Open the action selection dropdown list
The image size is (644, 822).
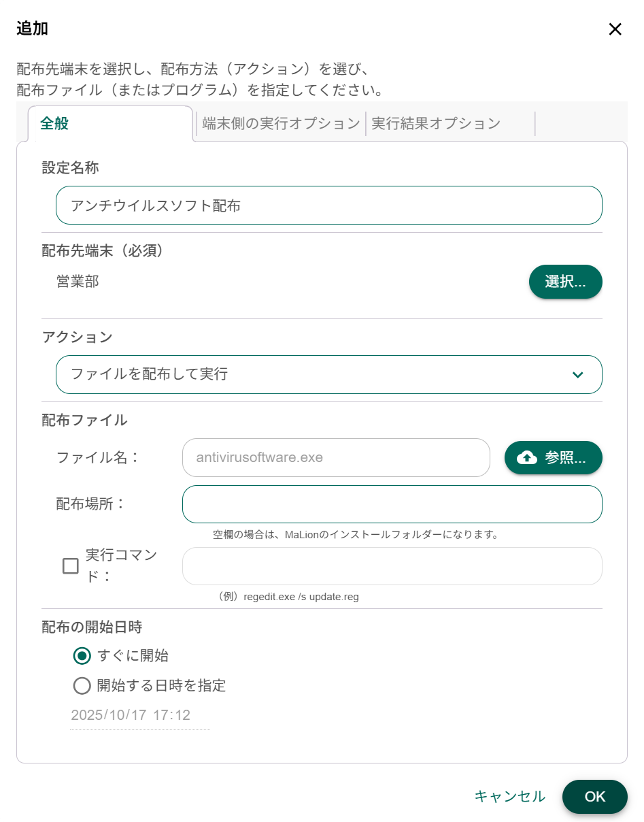pos(328,375)
